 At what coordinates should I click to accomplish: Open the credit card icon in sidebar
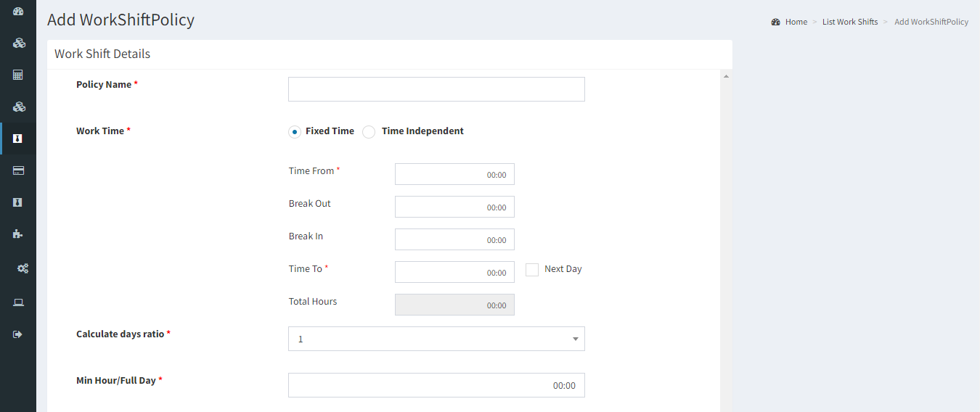click(x=18, y=170)
